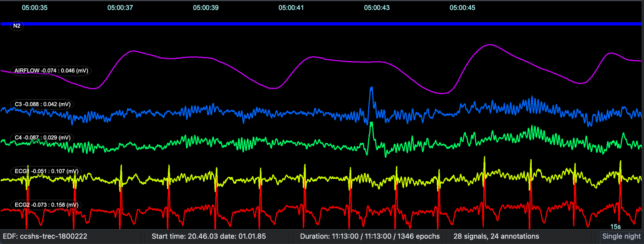This screenshot has height=244, width=644.
Task: Click the 05:00:43 time marker
Action: [x=377, y=8]
